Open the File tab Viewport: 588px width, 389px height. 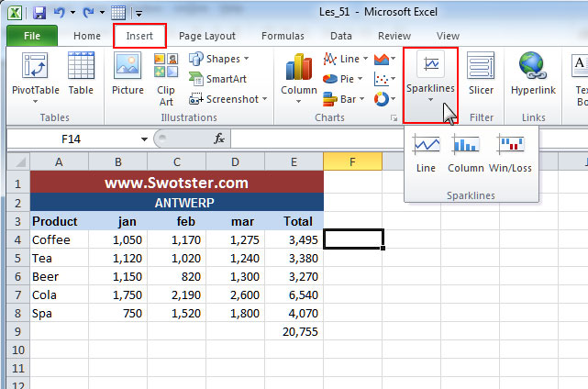pyautogui.click(x=32, y=36)
